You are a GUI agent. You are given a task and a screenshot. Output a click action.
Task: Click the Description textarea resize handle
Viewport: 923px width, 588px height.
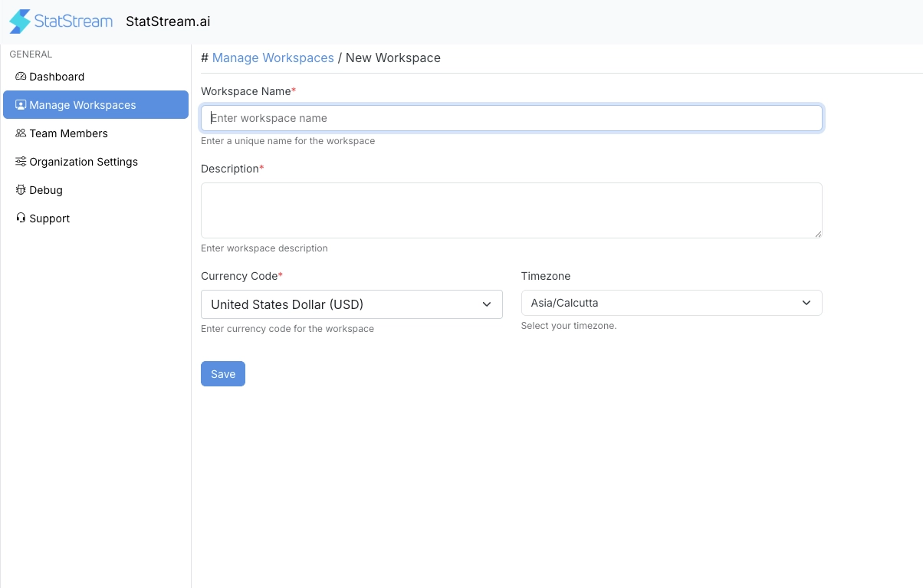(x=818, y=234)
